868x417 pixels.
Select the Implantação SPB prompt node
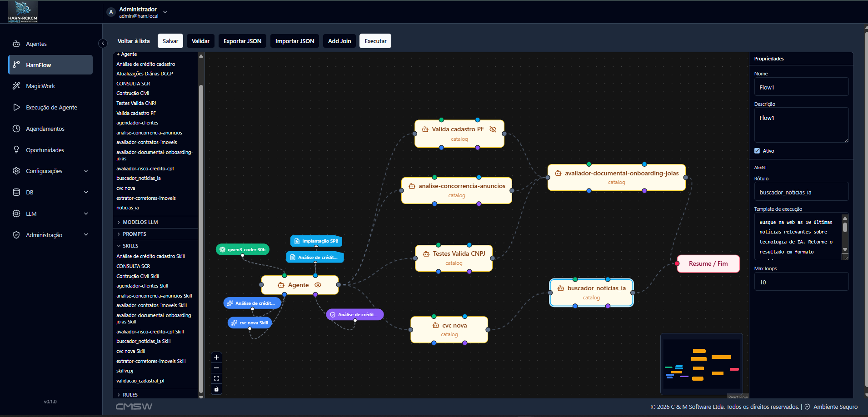coord(316,241)
